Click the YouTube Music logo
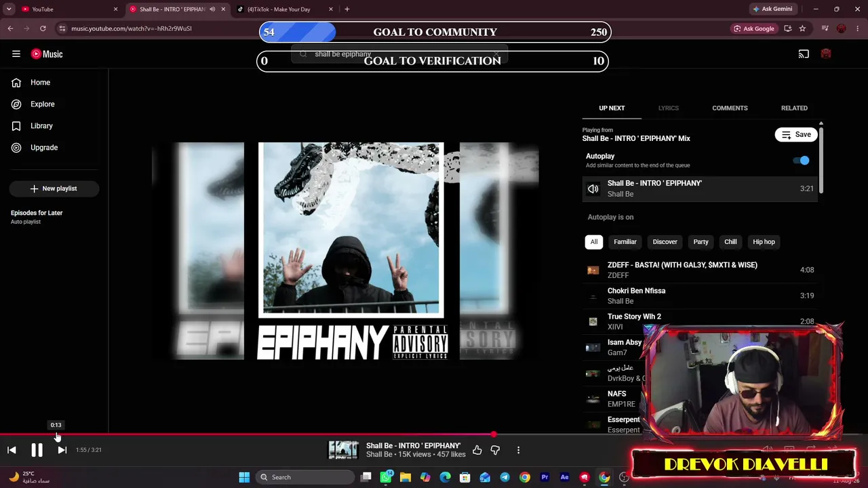Screen dimensions: 868x488 (47, 54)
